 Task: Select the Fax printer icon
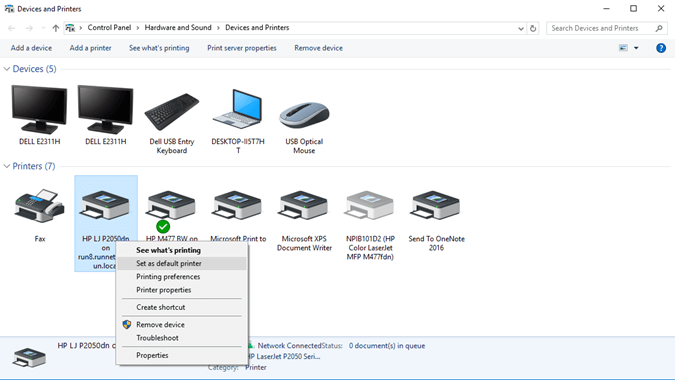[x=39, y=205]
